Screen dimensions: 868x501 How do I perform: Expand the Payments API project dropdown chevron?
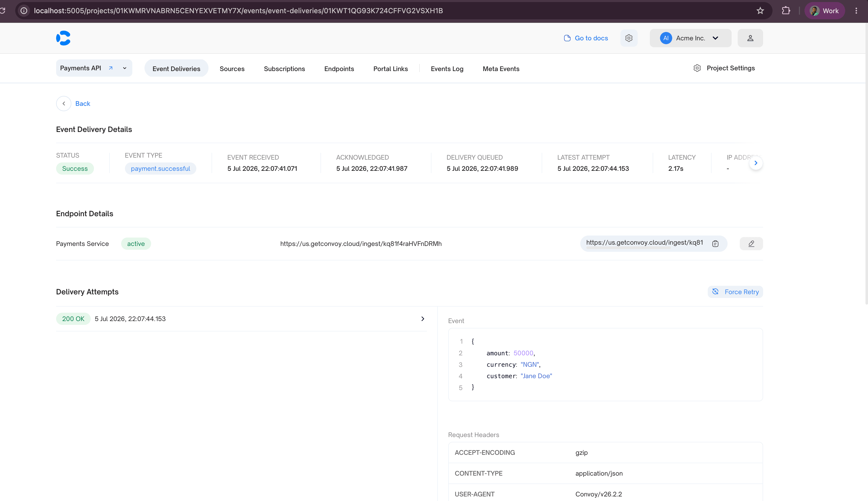click(x=125, y=68)
